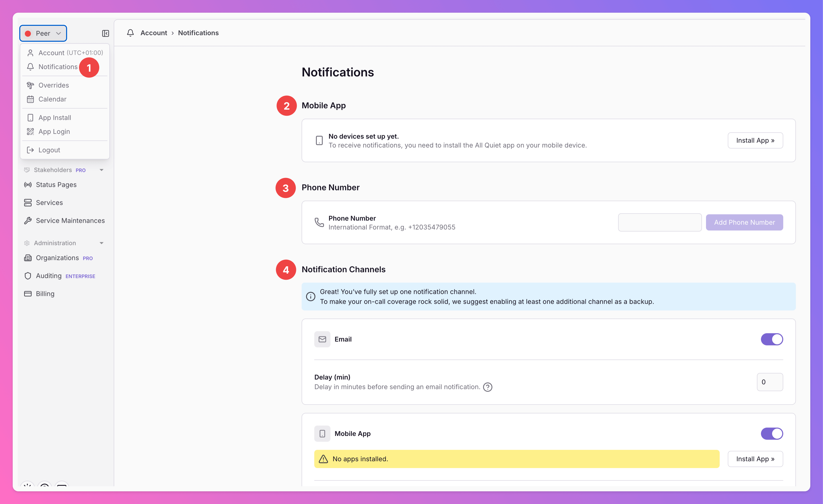Turn off the Mobile App channel toggle
This screenshot has height=504, width=823.
click(x=772, y=434)
